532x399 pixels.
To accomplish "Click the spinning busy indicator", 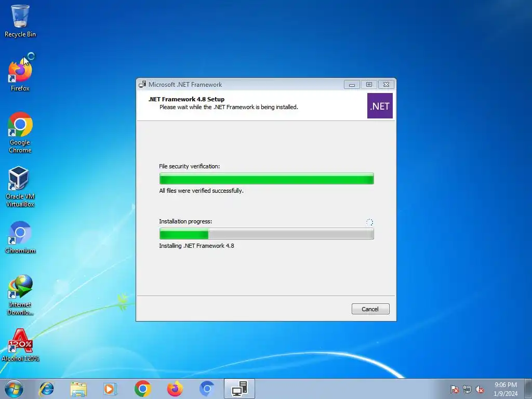I will coord(369,222).
